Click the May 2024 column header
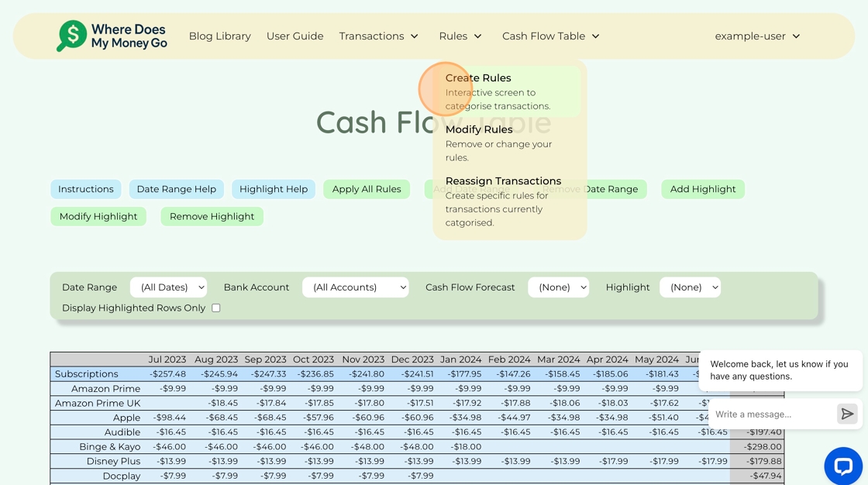 coord(656,359)
